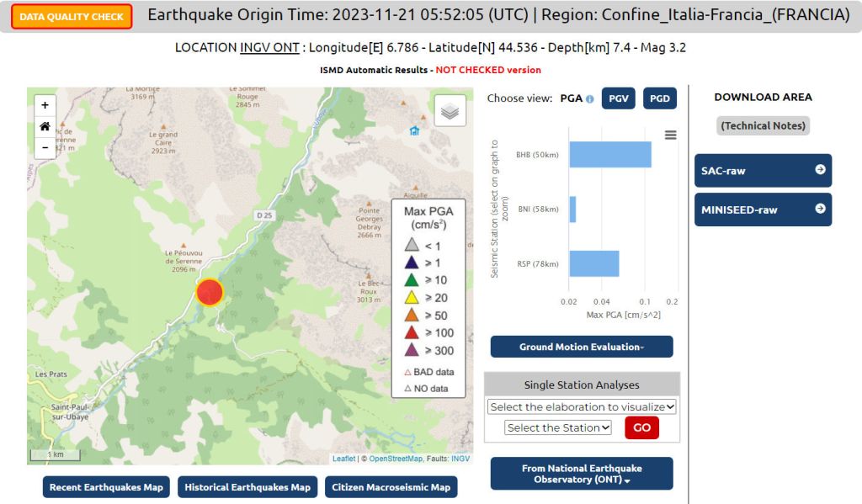Switch chart view to PGD

(x=660, y=98)
